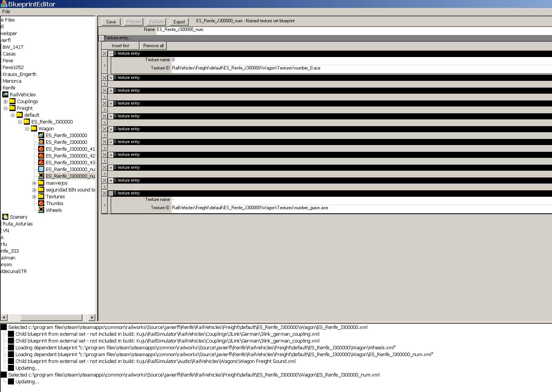
Task: Collapse the Freight folder node
Action: pyautogui.click(x=5, y=108)
